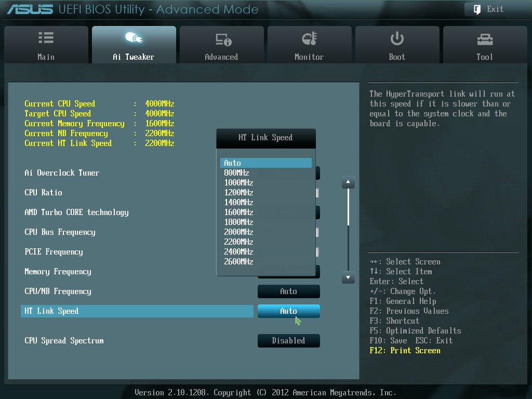Switch to the Ai Tweaker tab
Image resolution: width=532 pixels, height=399 pixels.
(x=134, y=45)
